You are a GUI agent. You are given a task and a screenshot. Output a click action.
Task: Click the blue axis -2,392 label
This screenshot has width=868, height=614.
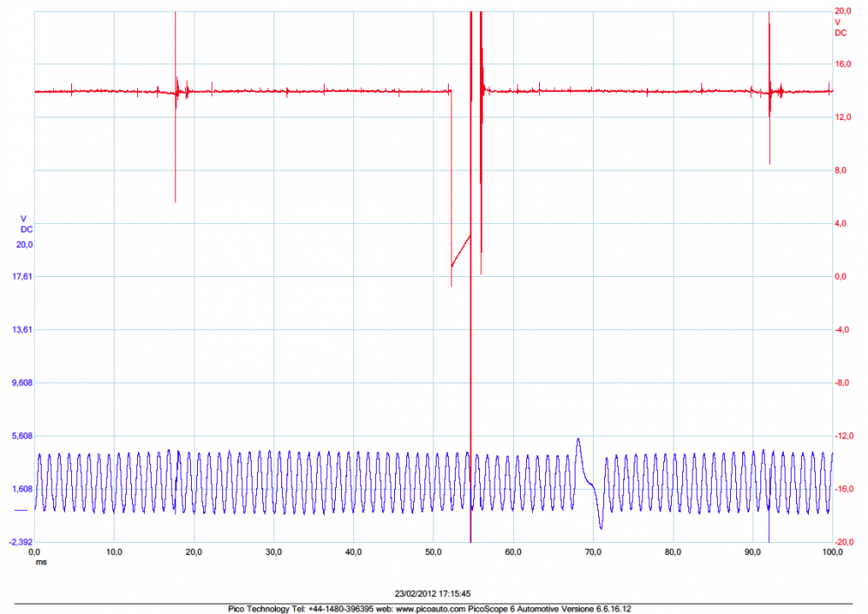(x=18, y=542)
